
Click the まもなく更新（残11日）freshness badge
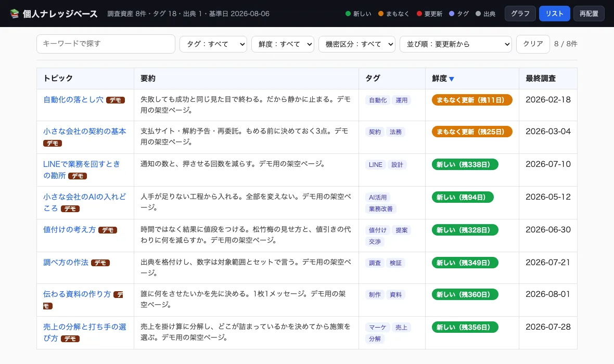472,100
